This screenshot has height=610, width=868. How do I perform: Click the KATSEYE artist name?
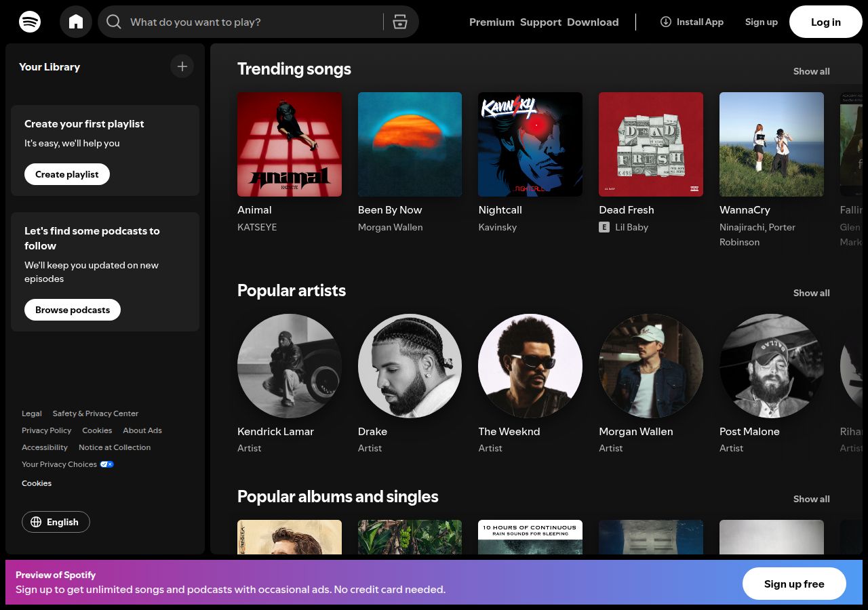(x=257, y=227)
